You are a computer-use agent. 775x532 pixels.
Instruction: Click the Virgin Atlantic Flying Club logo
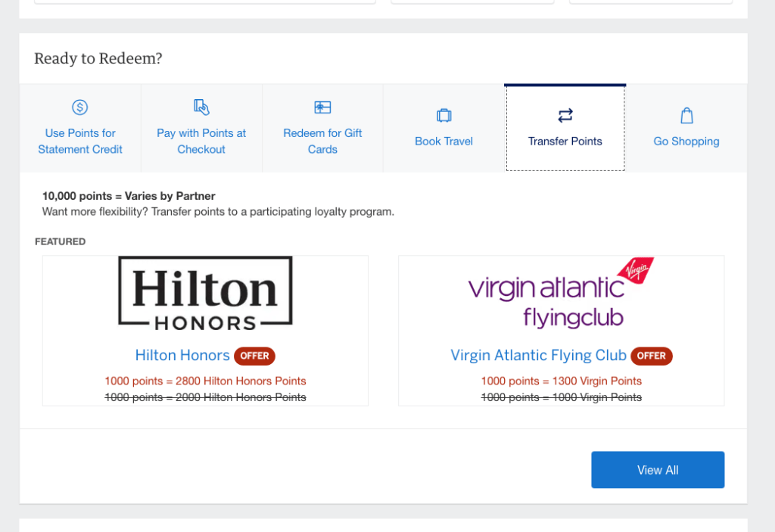(561, 293)
